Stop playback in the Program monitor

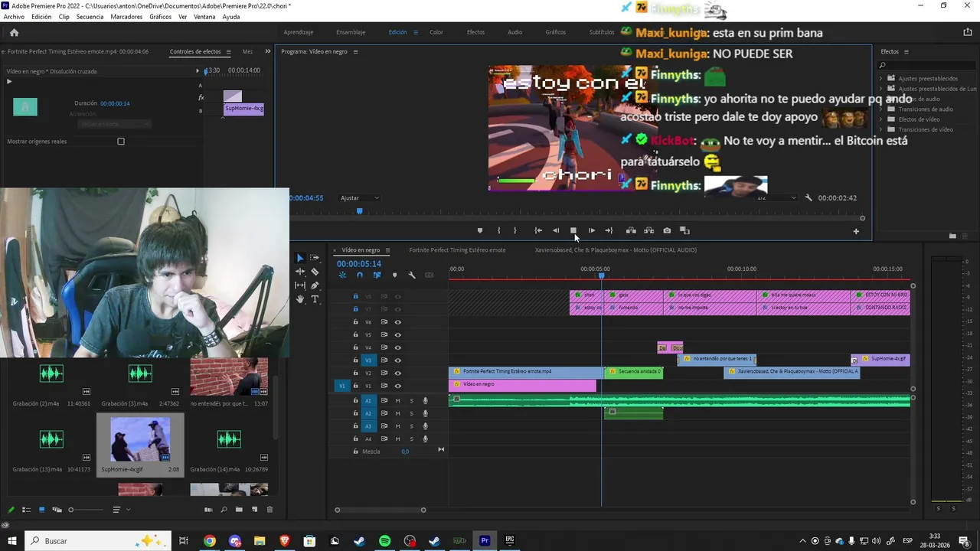(x=573, y=230)
